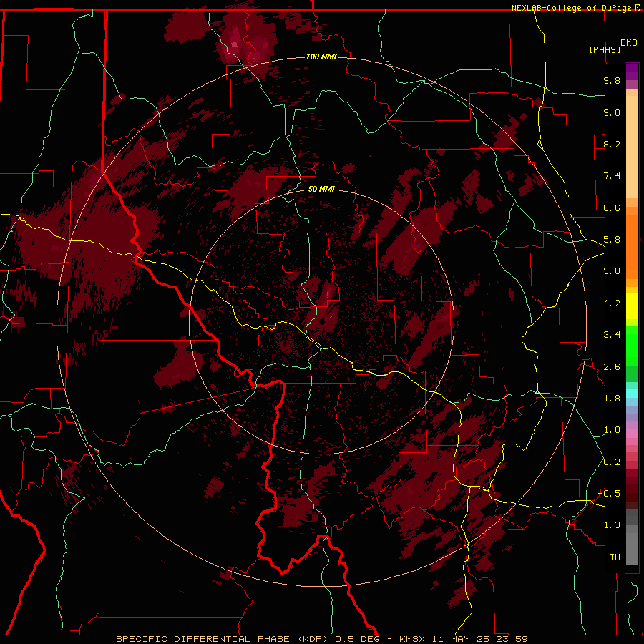This screenshot has width=644, height=644.
Task: Click the 0.2 value on the scale
Action: pos(612,462)
